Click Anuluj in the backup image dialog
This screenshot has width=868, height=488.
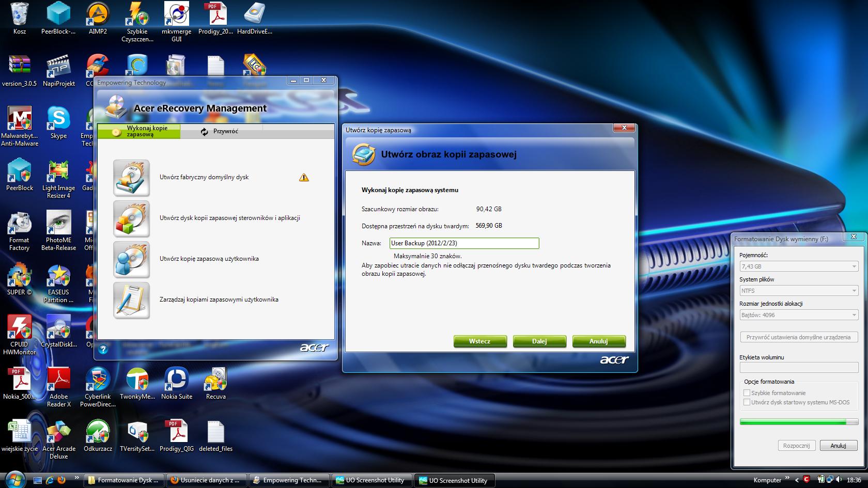[x=599, y=341]
